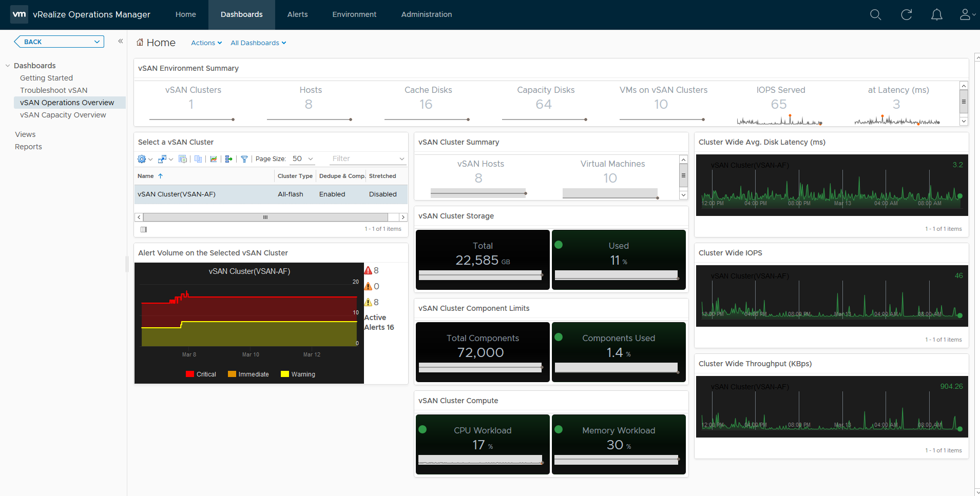The height and width of the screenshot is (496, 980).
Task: Click the Cluster Wide Throughput graph
Action: (832, 407)
